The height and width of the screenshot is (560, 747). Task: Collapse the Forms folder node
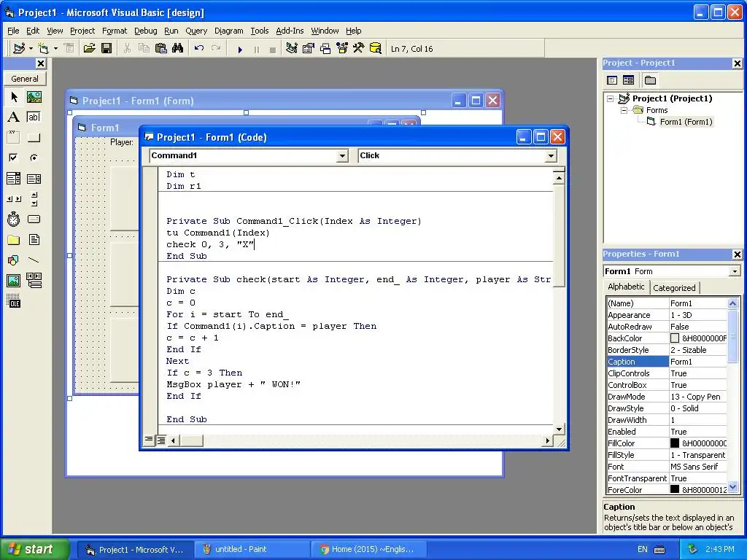tap(624, 110)
